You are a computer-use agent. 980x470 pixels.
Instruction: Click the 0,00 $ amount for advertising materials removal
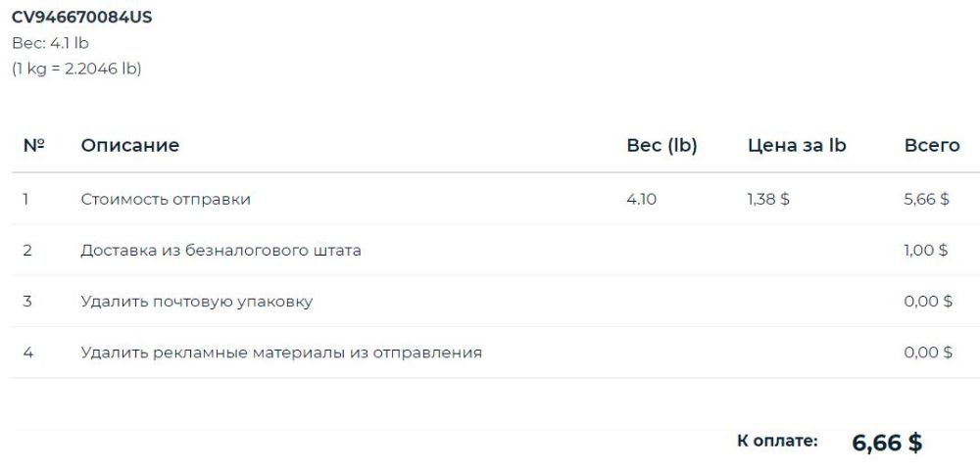click(928, 352)
